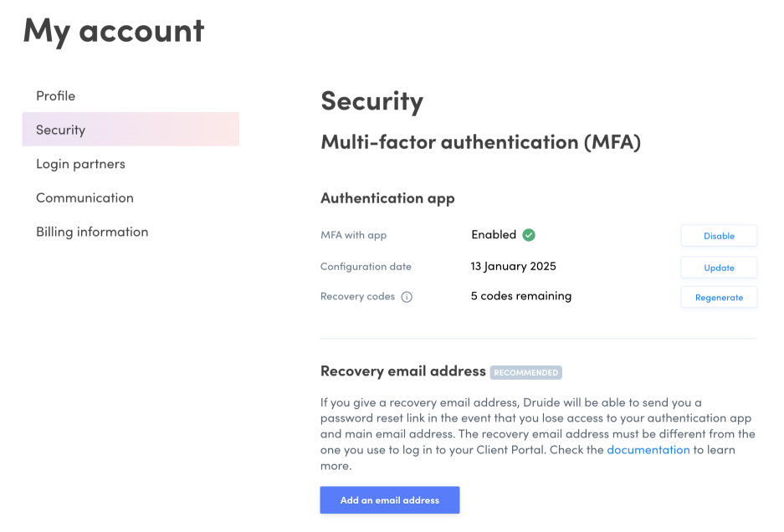Open Communication settings

coord(85,198)
